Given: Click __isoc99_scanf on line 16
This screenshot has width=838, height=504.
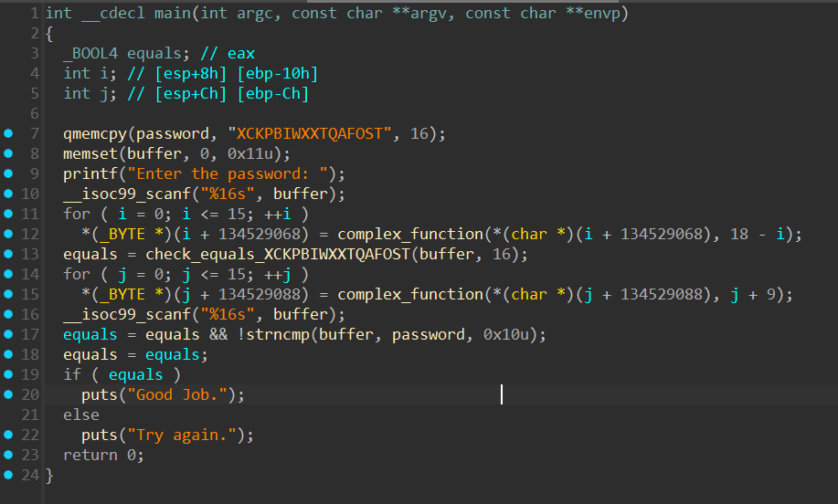Looking at the screenshot, I should tap(127, 314).
